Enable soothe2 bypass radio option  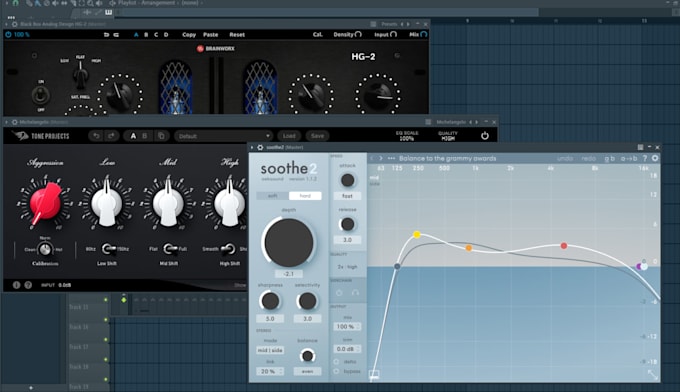[337, 371]
